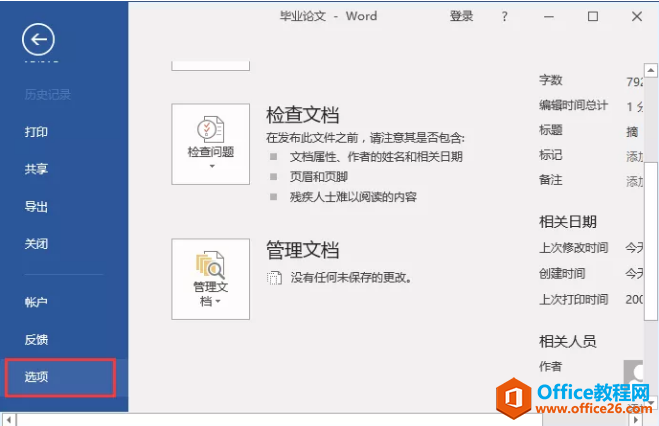The height and width of the screenshot is (426, 659).
Task: Click the 创建时间 label
Action: pyautogui.click(x=562, y=273)
